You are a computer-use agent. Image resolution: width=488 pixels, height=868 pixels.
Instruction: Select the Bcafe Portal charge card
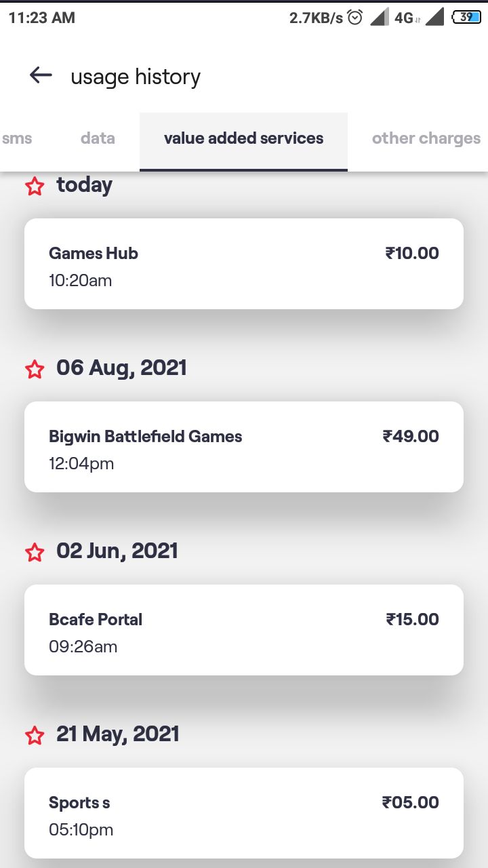coord(244,630)
